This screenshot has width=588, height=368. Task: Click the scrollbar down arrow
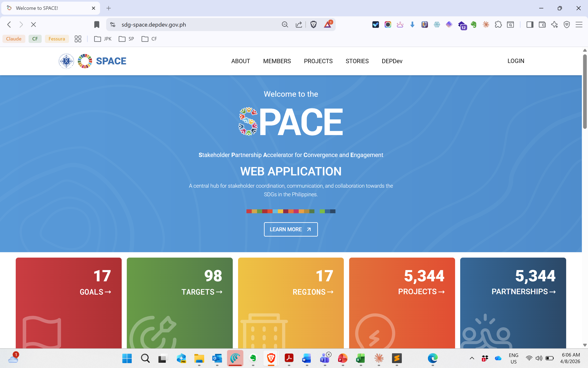click(585, 345)
